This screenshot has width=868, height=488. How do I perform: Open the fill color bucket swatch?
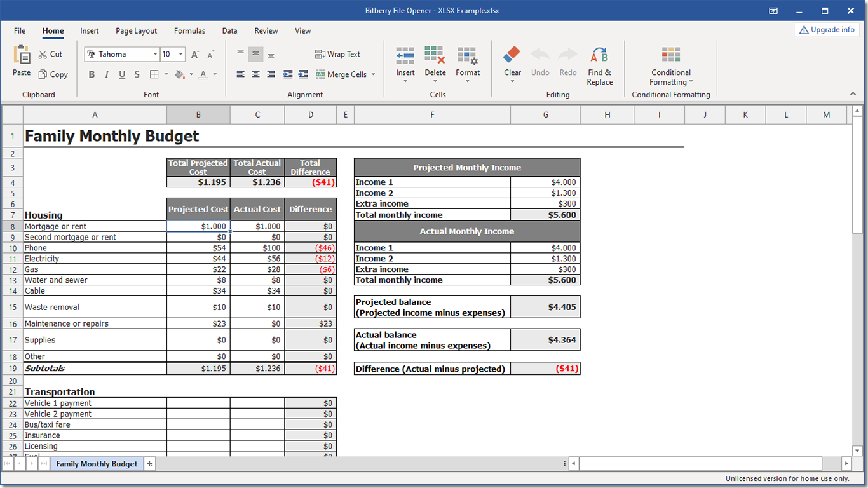point(180,74)
